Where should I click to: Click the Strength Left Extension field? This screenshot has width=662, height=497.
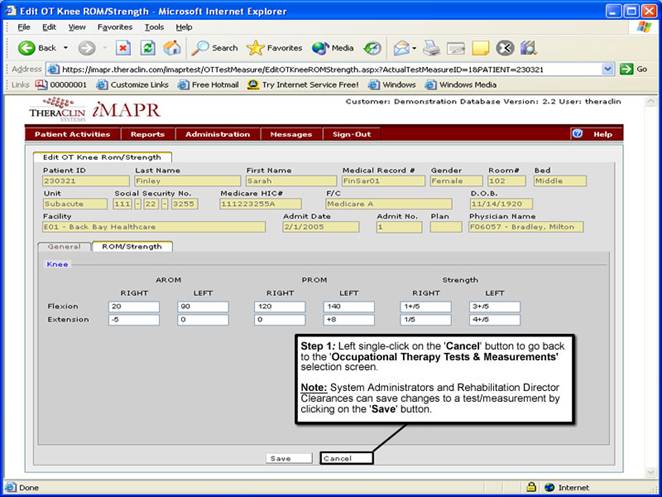tap(494, 320)
